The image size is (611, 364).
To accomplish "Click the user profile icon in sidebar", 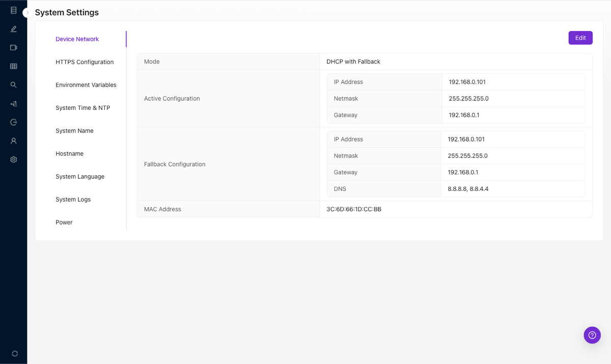I will [14, 141].
